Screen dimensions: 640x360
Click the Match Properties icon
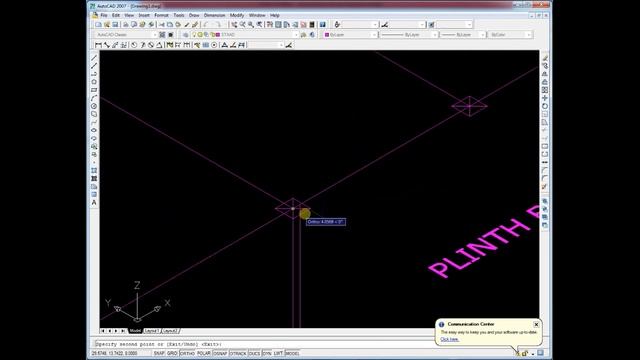coord(187,25)
